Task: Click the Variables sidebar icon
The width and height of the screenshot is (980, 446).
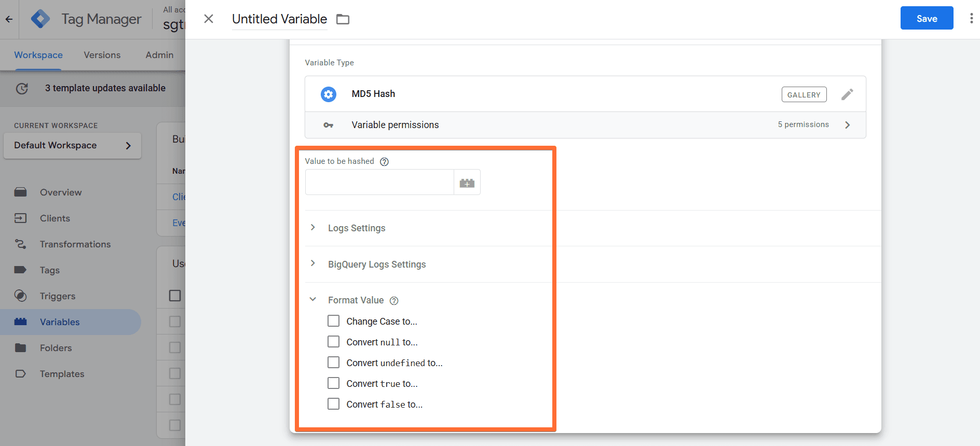Action: pyautogui.click(x=21, y=322)
